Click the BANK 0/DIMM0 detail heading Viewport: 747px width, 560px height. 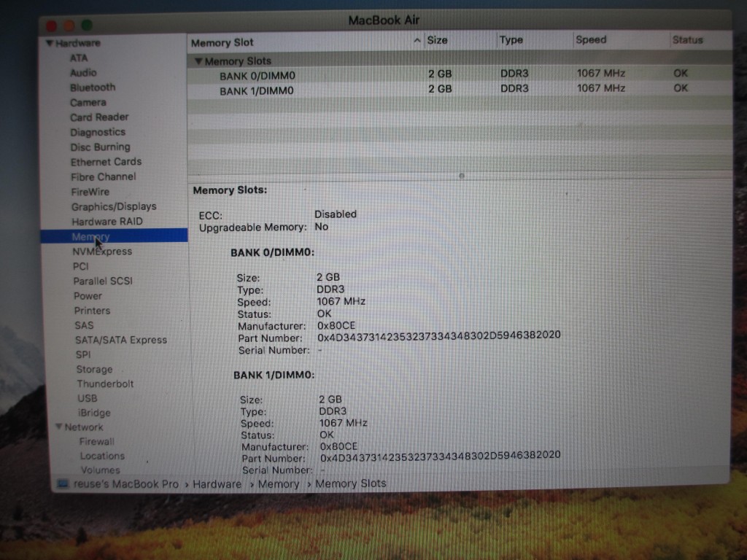[x=273, y=252]
